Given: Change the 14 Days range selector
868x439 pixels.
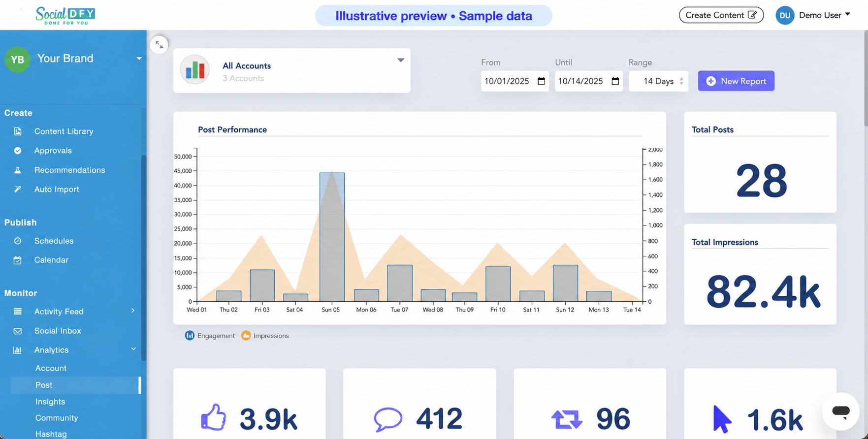Looking at the screenshot, I should click(659, 81).
